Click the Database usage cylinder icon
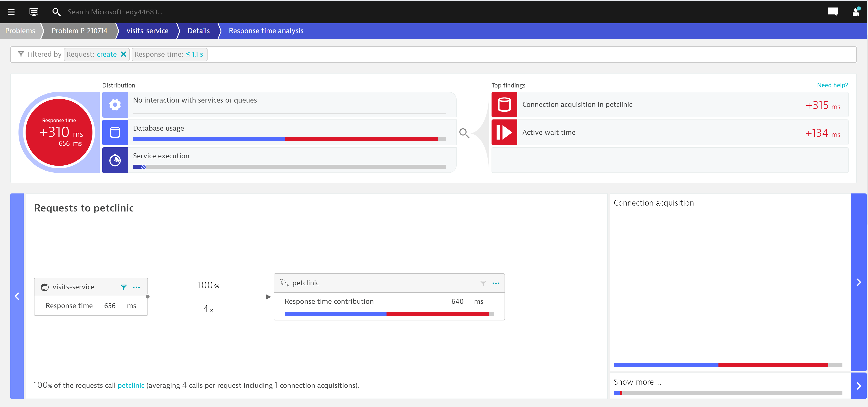This screenshot has height=407, width=868. (115, 132)
